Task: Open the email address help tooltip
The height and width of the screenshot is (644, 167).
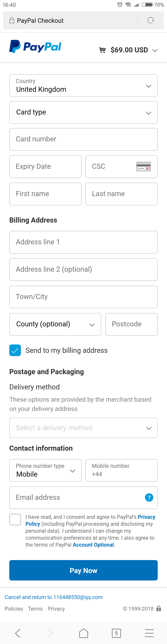Action: click(x=149, y=497)
